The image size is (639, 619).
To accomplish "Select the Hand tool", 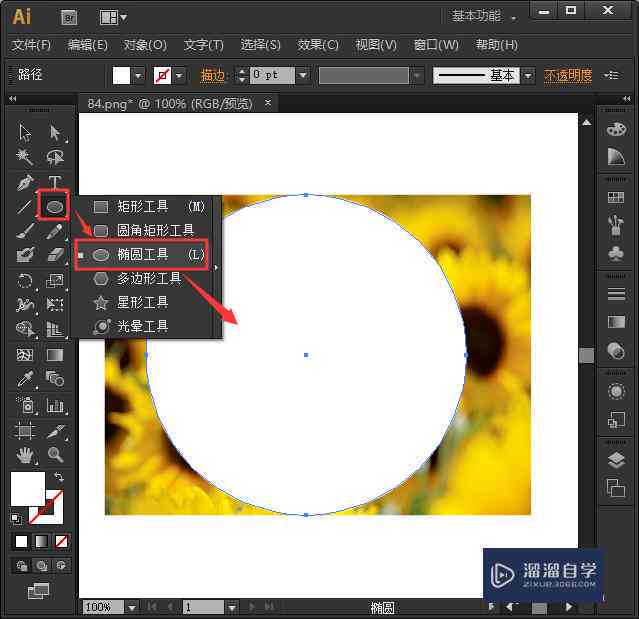I will point(25,455).
